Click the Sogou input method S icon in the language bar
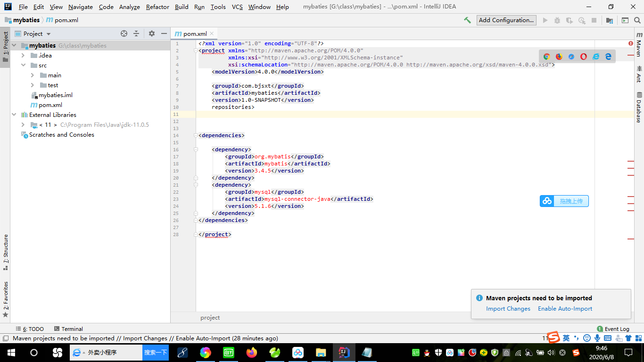 coord(553,337)
